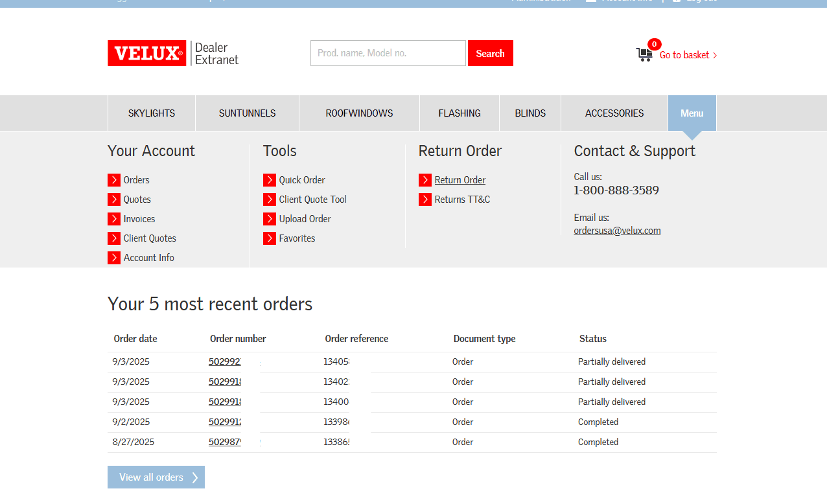The width and height of the screenshot is (827, 504).
Task: Open order number link for reference 13400
Action: pyautogui.click(x=225, y=402)
